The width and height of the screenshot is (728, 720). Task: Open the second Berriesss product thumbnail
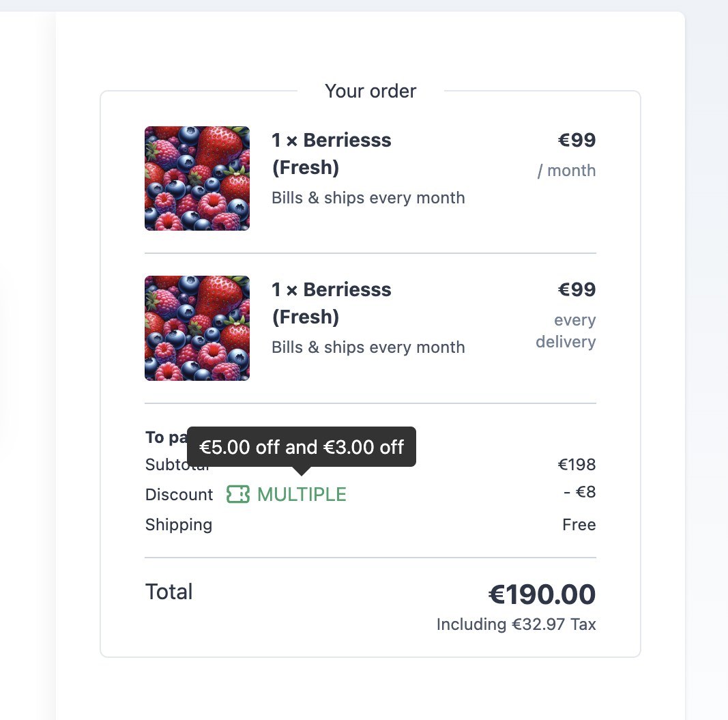click(197, 328)
